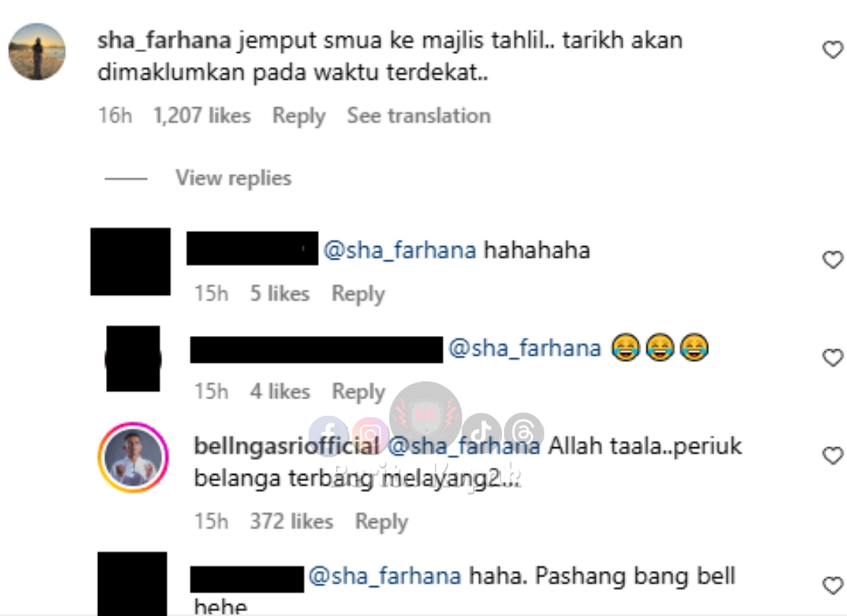View 1,207 likes on sha_farhana's comment

point(202,116)
